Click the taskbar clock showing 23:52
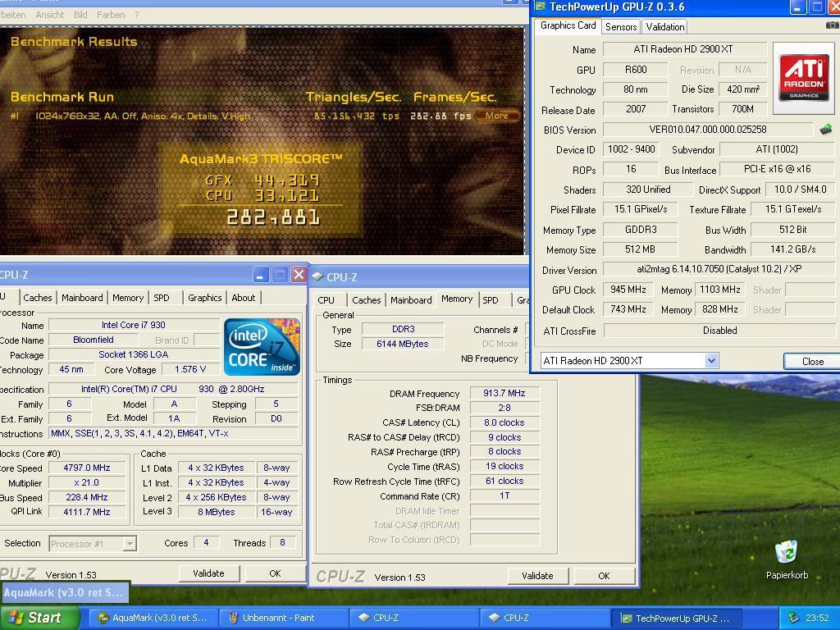 pos(817,618)
